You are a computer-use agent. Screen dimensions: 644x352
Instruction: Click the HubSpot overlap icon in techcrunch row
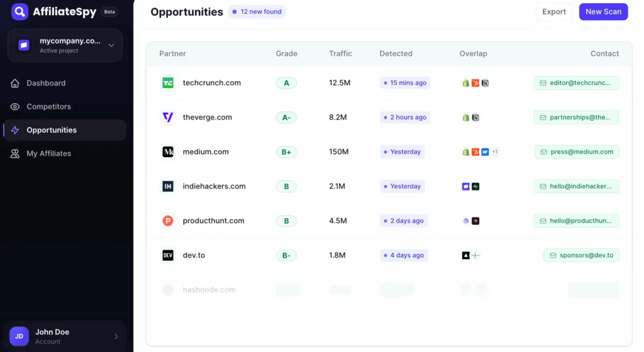(x=475, y=83)
